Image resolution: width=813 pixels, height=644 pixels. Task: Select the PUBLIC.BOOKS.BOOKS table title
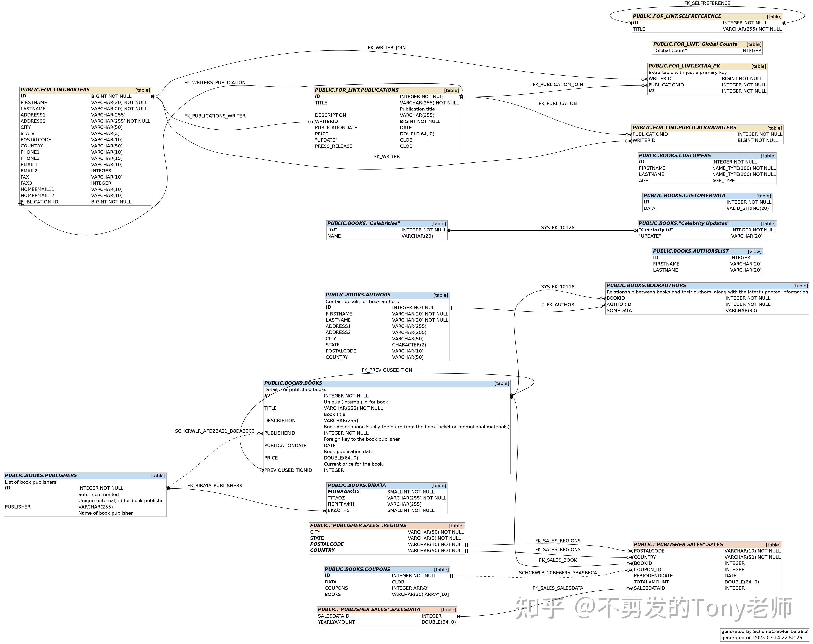coord(293,383)
